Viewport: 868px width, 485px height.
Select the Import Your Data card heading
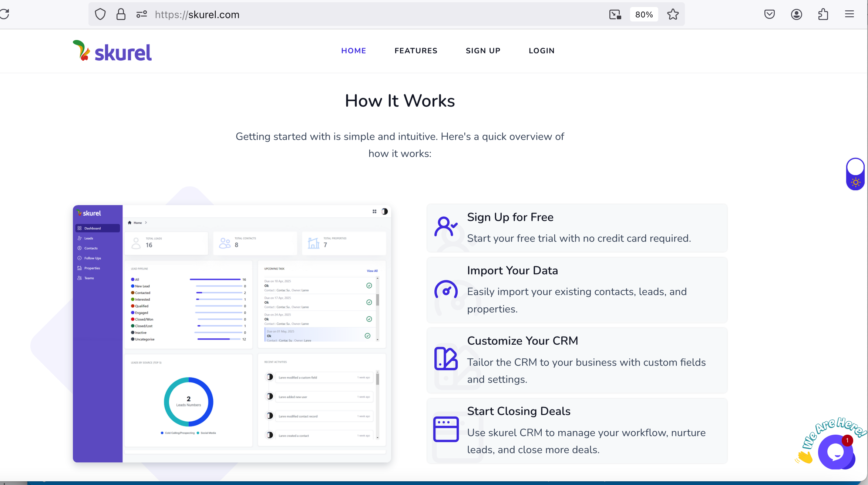click(512, 270)
